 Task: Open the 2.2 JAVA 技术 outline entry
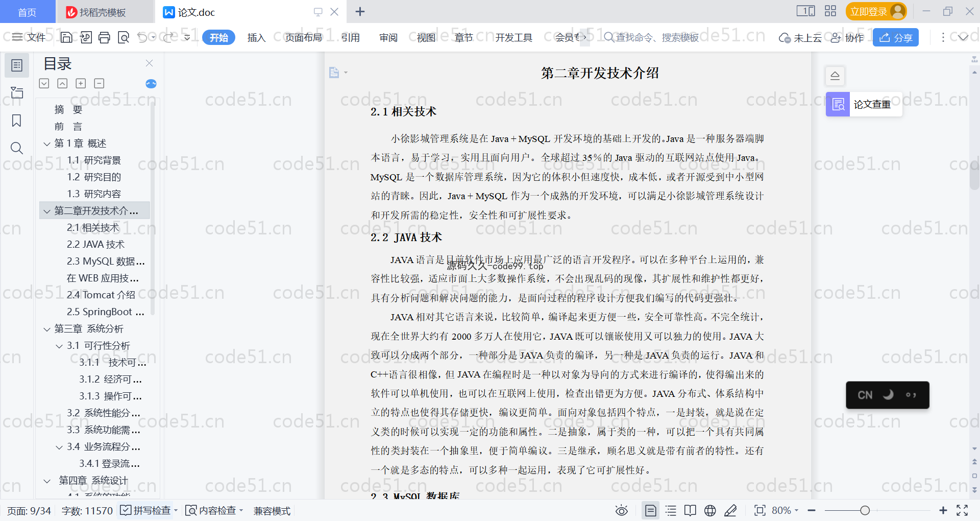pyautogui.click(x=95, y=245)
